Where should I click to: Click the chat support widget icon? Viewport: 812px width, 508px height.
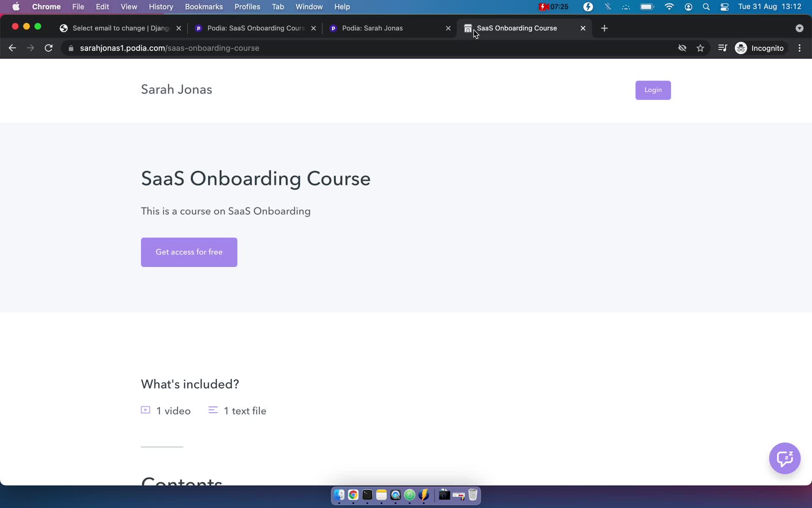coord(785,458)
